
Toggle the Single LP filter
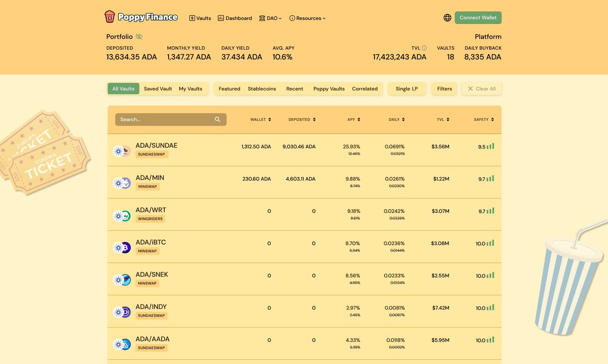[x=406, y=89]
